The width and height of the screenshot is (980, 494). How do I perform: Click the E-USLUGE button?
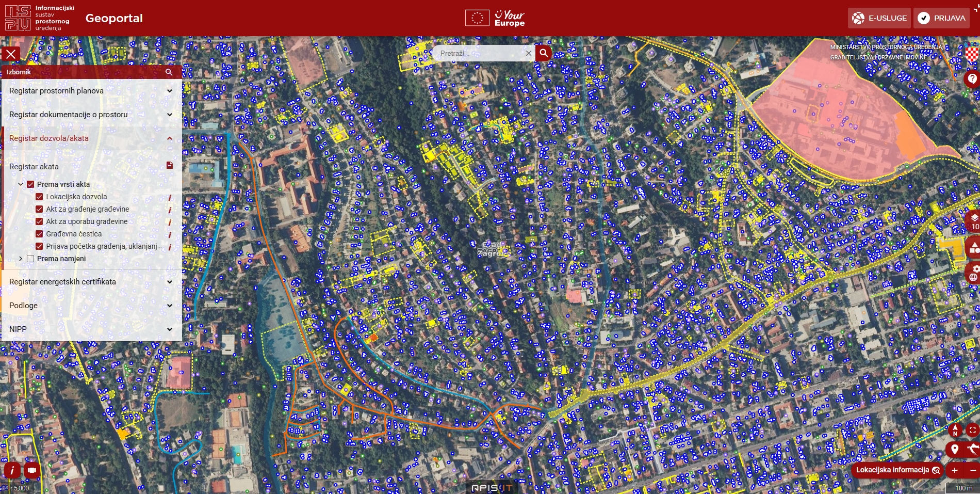pyautogui.click(x=879, y=18)
